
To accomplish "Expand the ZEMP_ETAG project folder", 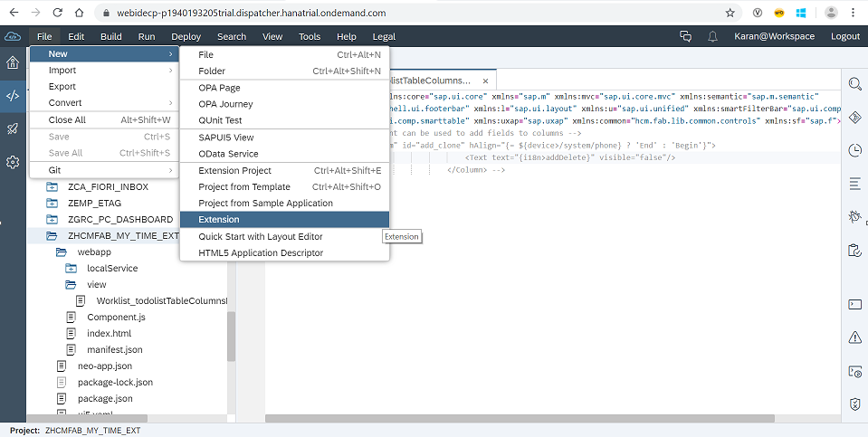I will click(52, 203).
